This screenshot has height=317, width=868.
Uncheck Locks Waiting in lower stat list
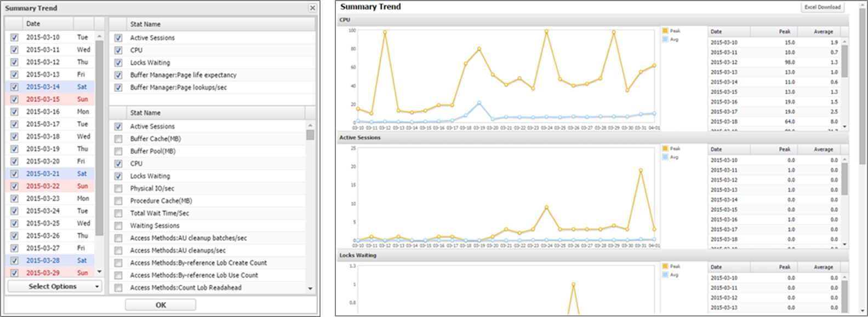118,176
